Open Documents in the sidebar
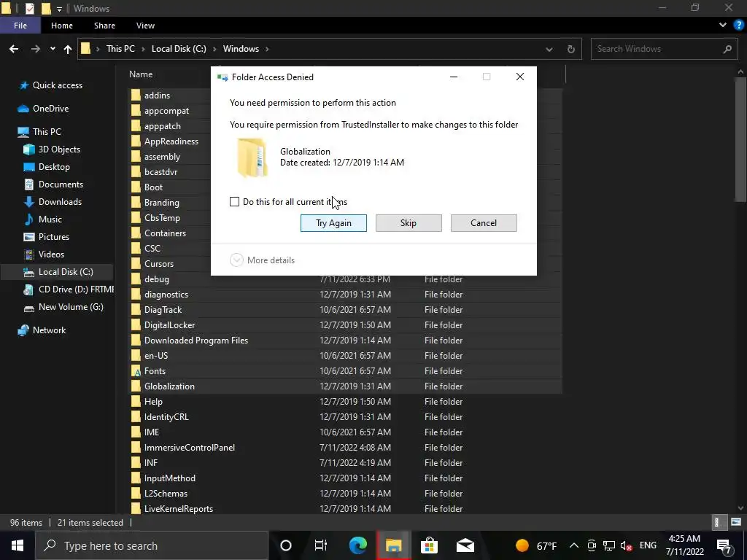747x560 pixels. (53, 184)
